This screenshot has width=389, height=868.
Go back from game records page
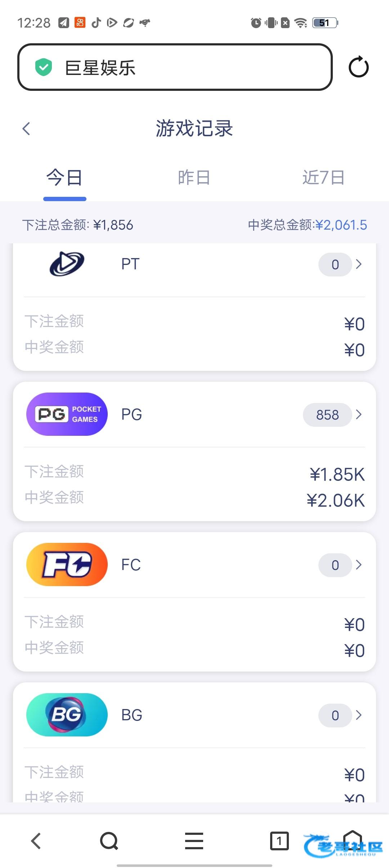coord(26,129)
